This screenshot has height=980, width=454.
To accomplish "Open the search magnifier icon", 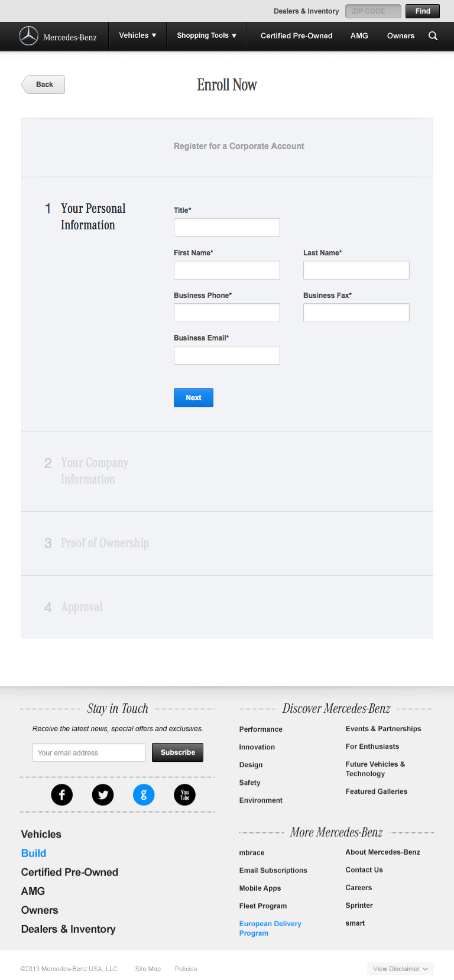I will click(433, 36).
